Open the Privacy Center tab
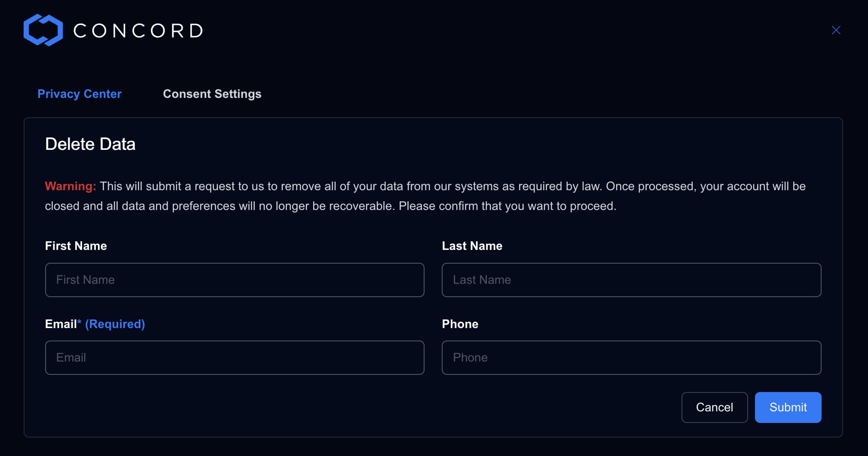Image resolution: width=868 pixels, height=456 pixels. 79,94
